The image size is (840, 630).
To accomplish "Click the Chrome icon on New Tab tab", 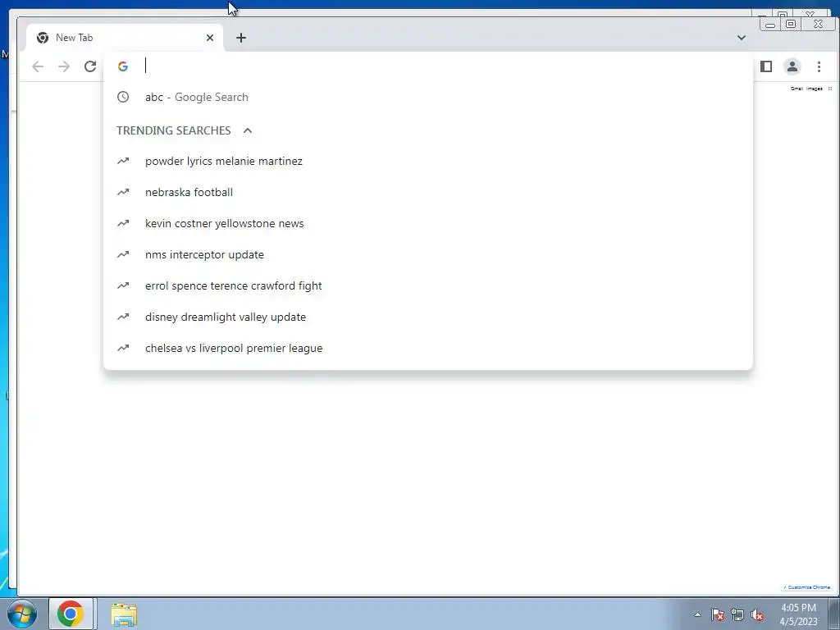I will point(43,38).
